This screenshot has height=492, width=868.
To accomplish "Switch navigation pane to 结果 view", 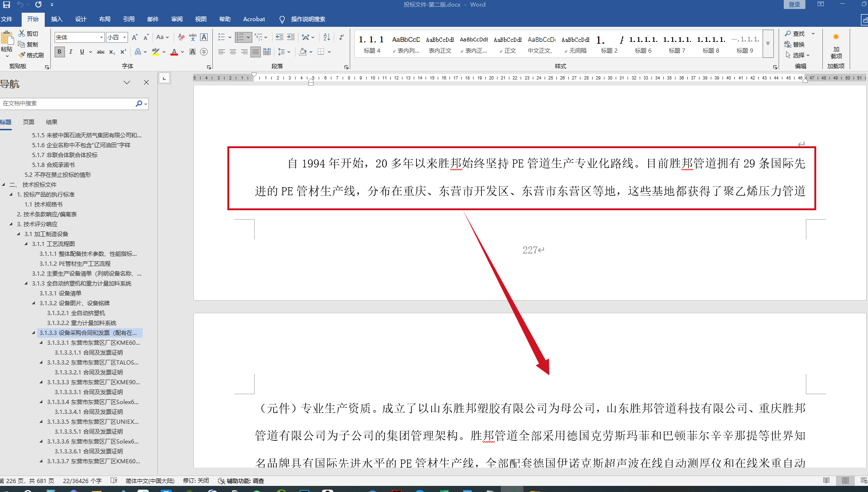I will coord(52,122).
